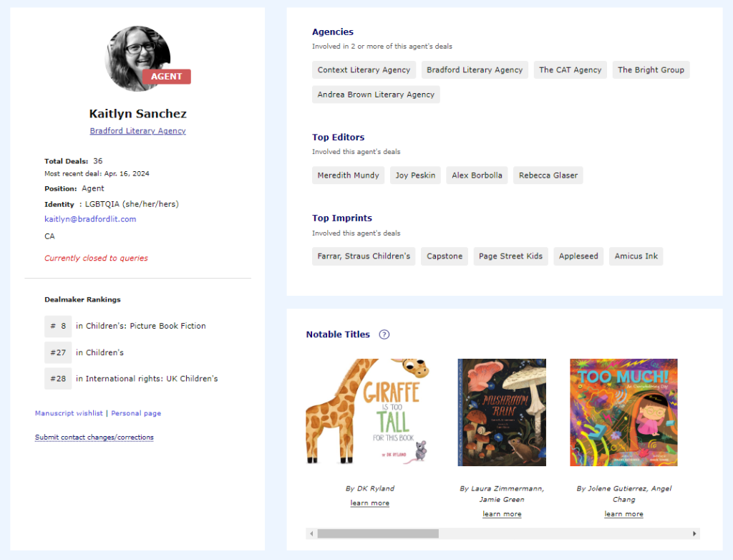Click the horizontal scrollbar thumb in Notable Titles
Screen dimensions: 733x560
(x=377, y=534)
